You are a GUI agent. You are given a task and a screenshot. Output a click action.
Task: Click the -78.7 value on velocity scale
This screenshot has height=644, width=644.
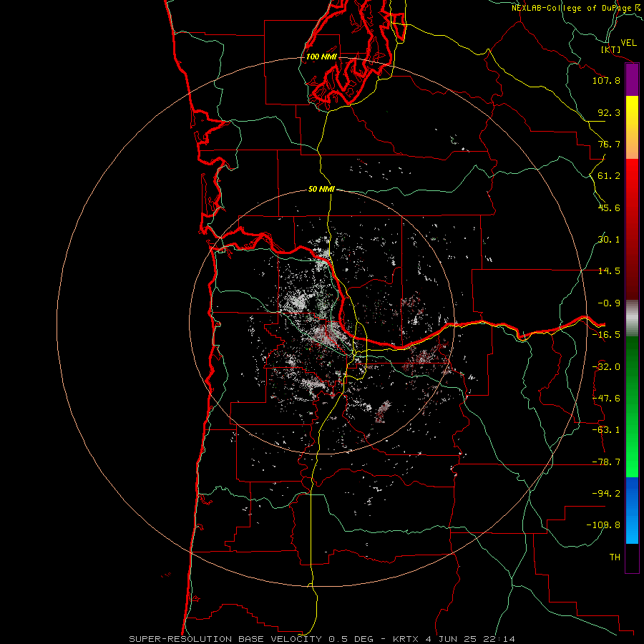point(606,462)
